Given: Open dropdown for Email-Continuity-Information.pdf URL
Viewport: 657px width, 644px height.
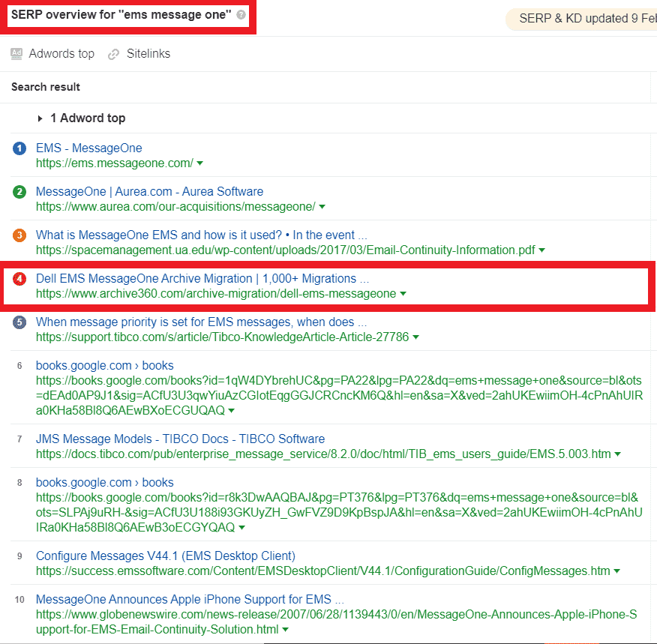Looking at the screenshot, I should 541,250.
